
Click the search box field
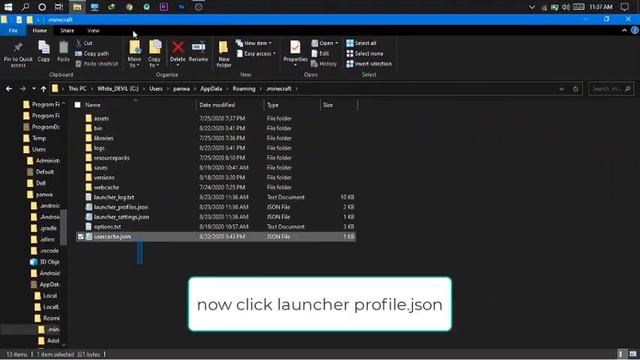tap(611, 89)
